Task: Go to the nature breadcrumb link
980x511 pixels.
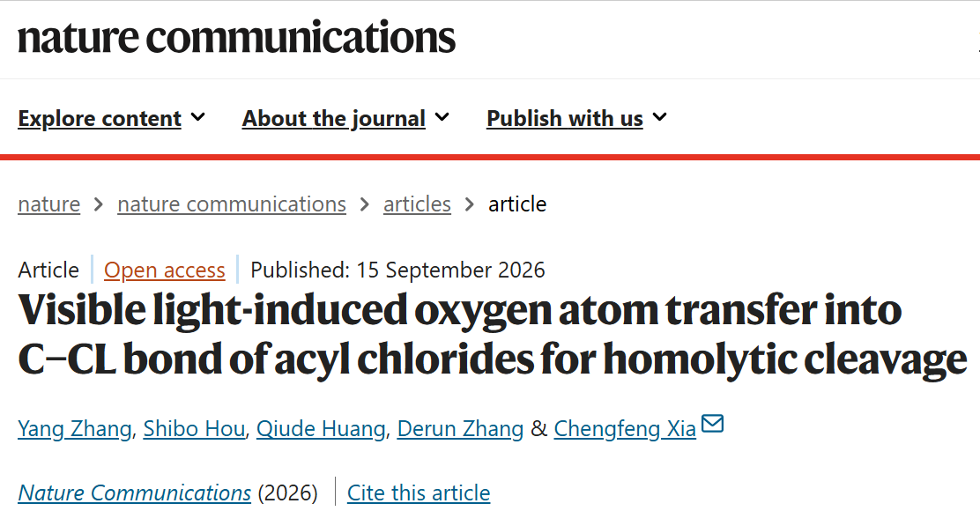Action: click(48, 204)
